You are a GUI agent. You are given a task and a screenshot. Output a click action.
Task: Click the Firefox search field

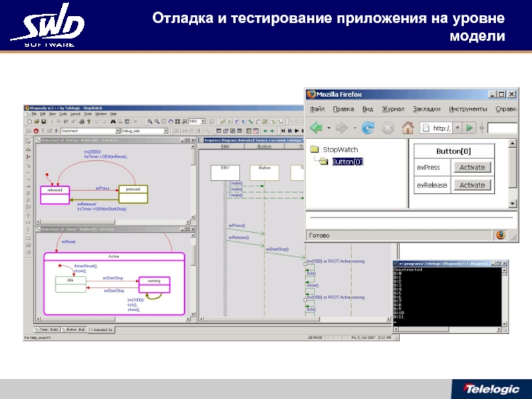(x=502, y=128)
